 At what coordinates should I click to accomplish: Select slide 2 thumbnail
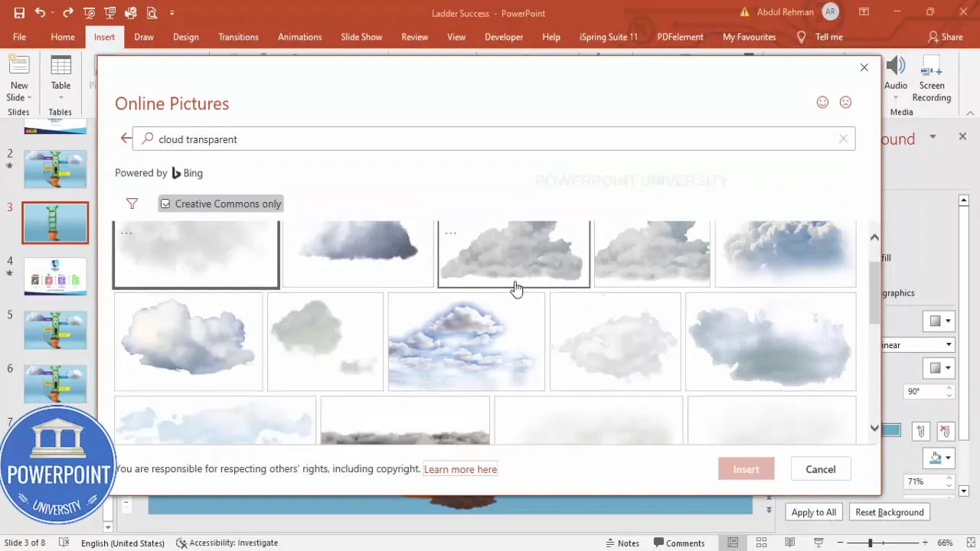click(x=55, y=169)
